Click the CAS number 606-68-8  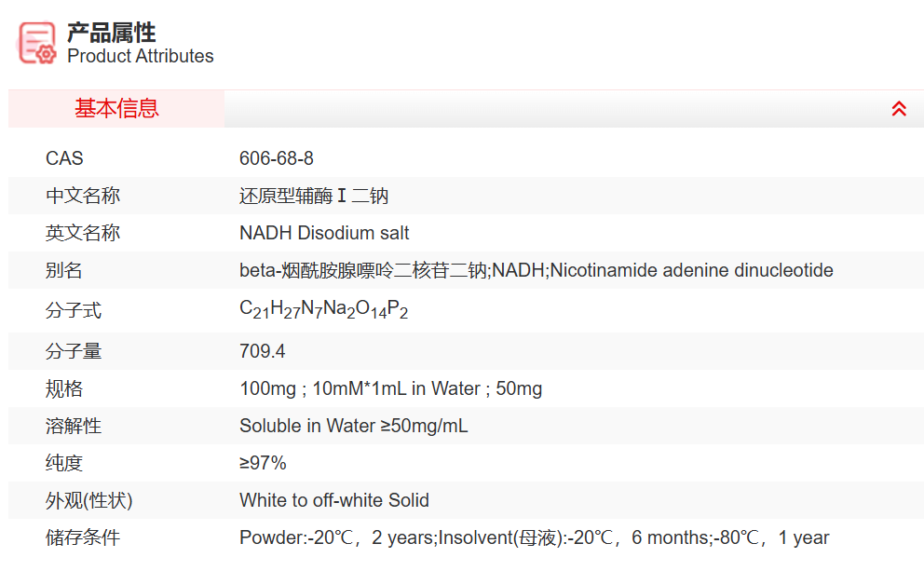coord(277,158)
